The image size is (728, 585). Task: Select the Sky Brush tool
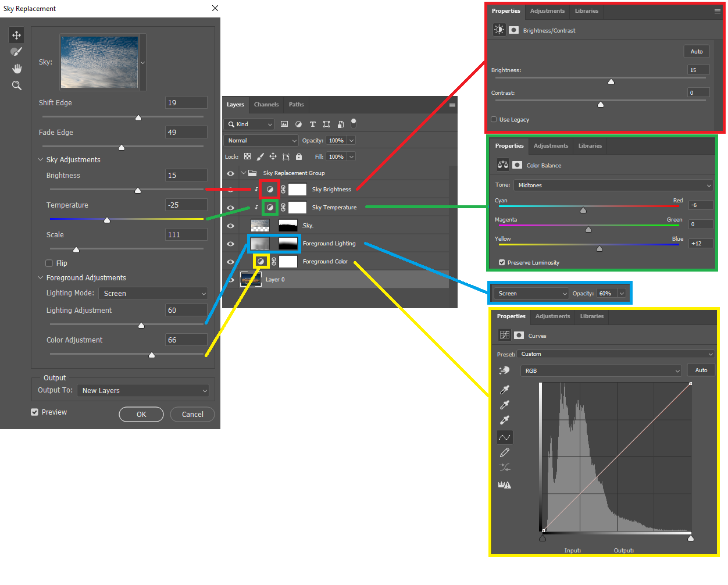[x=16, y=52]
